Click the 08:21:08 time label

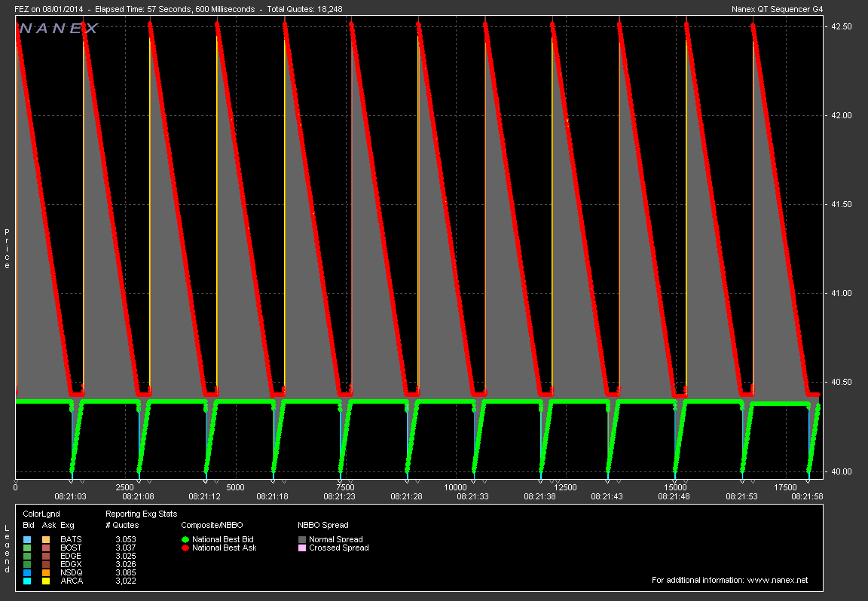click(138, 496)
